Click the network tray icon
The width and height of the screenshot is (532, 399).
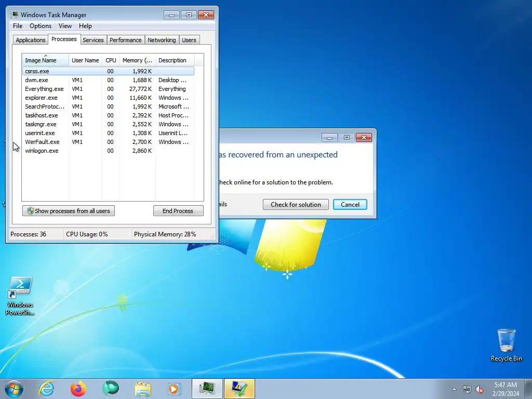467,389
